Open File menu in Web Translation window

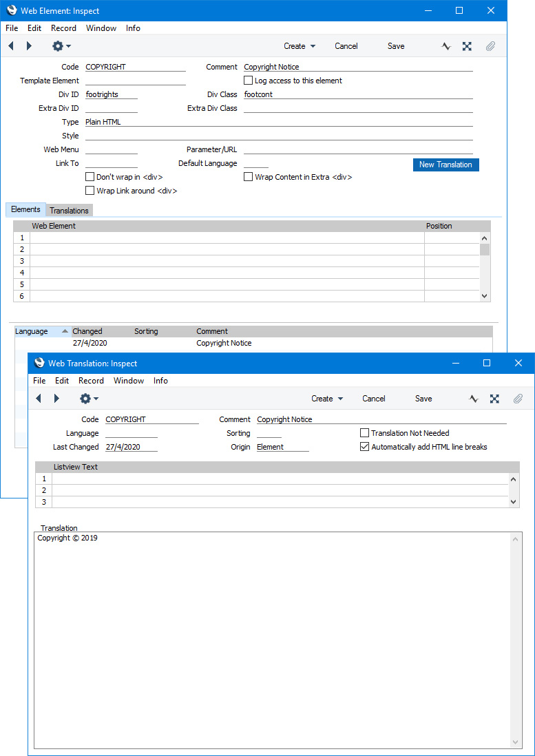pyautogui.click(x=39, y=381)
